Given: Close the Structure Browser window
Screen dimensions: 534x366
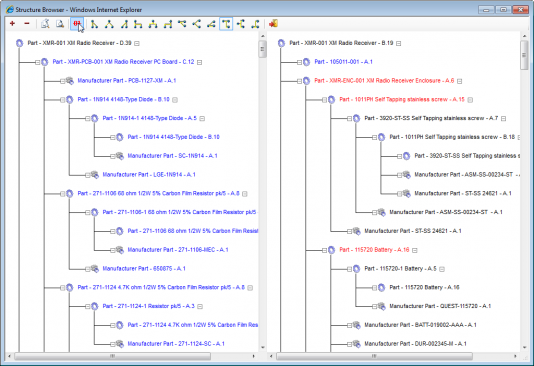Looking at the screenshot, I should coord(521,10).
